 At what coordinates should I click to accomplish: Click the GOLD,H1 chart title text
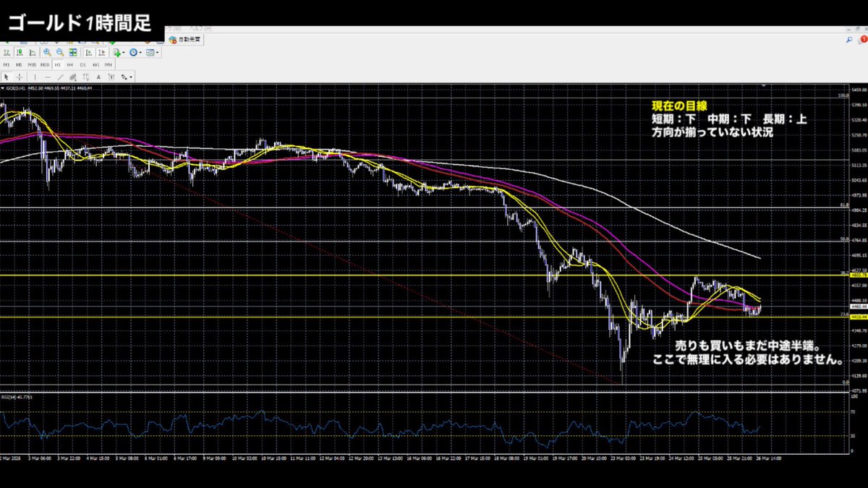coord(17,88)
